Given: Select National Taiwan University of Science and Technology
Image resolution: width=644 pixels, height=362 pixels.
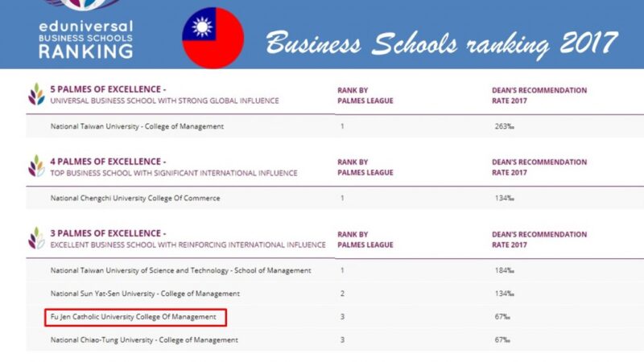Looking at the screenshot, I should (180, 270).
